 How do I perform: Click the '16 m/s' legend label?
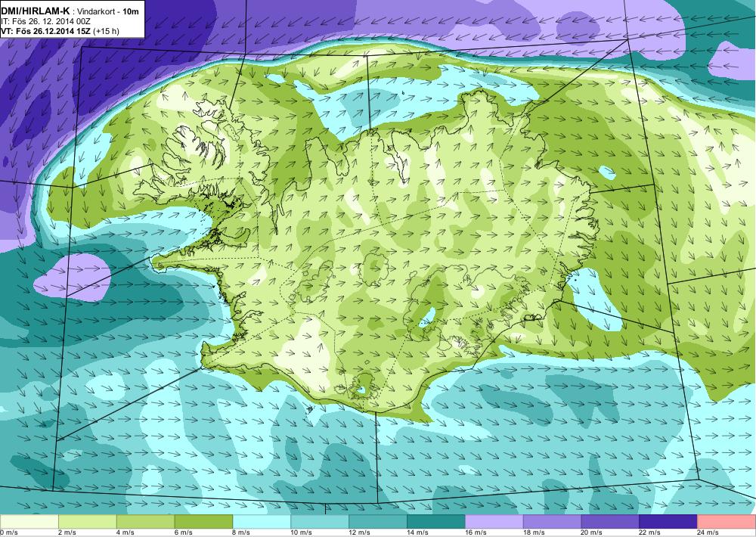click(476, 532)
